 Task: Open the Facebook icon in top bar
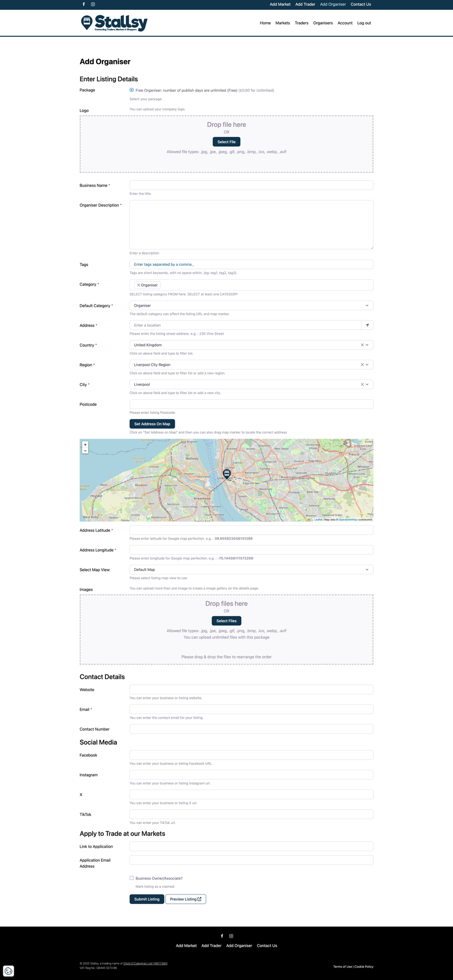(x=84, y=4)
